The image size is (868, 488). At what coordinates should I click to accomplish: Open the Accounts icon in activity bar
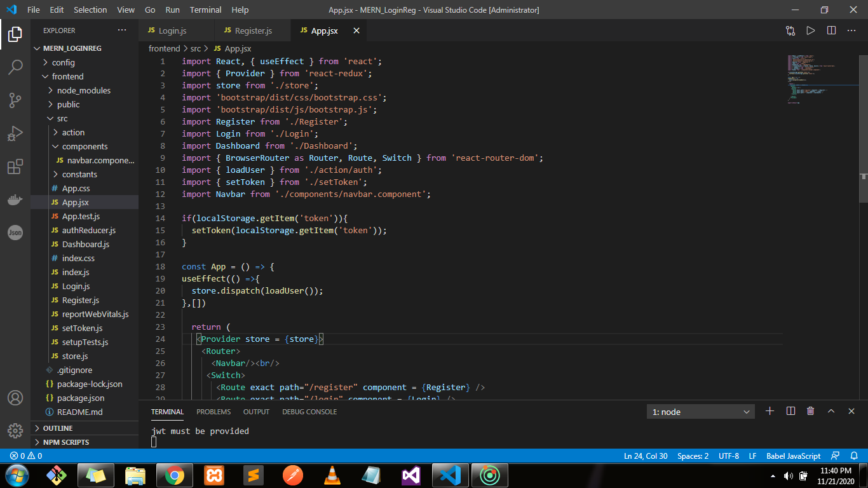[15, 398]
